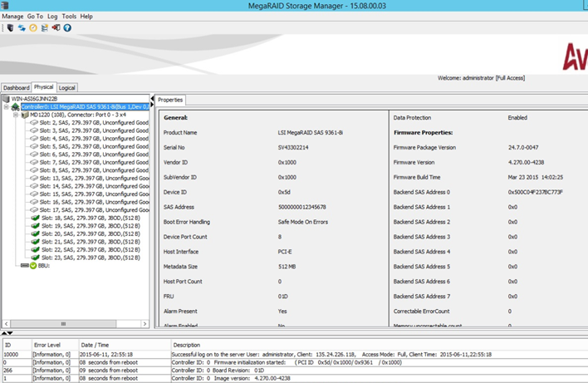
Task: Open help via blue question mark icon
Action: 67,27
